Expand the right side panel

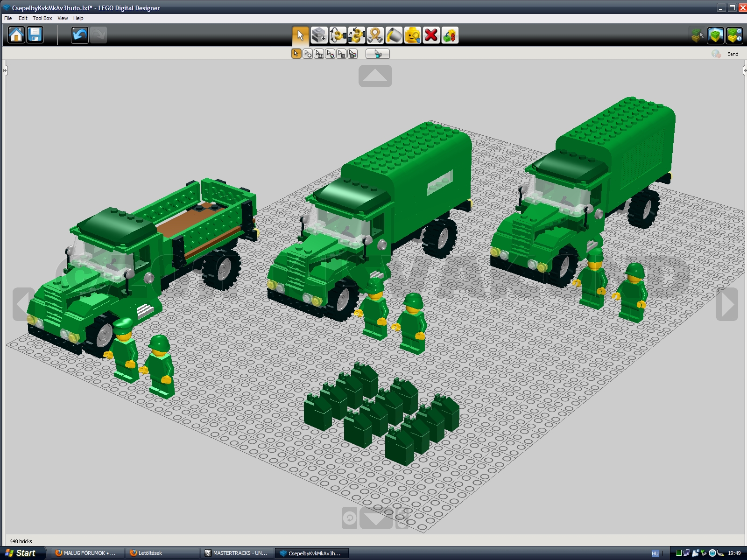(x=745, y=70)
